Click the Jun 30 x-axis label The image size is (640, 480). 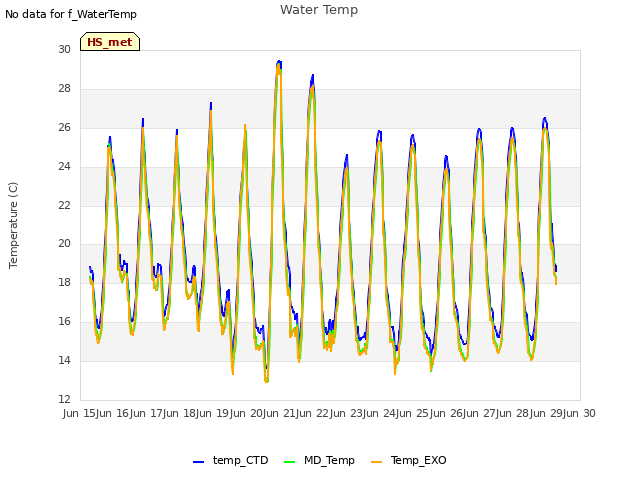pos(580,413)
